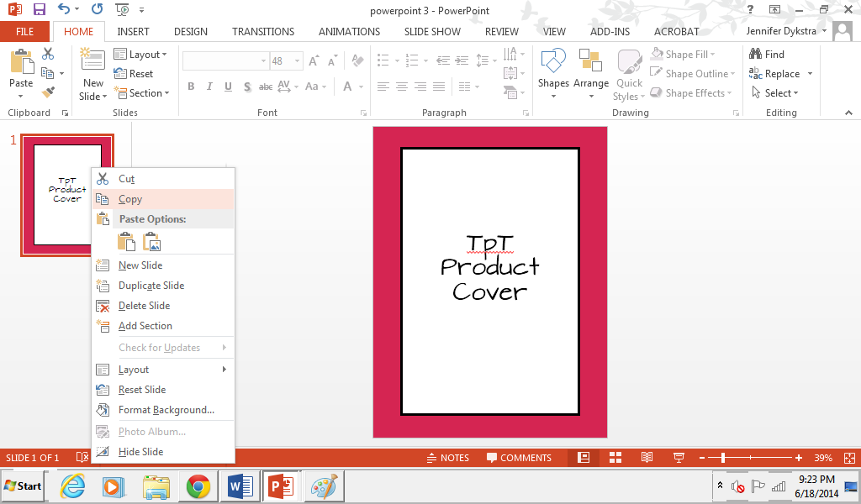Click the Save icon in quick access toolbar
861x504 pixels.
39,9
